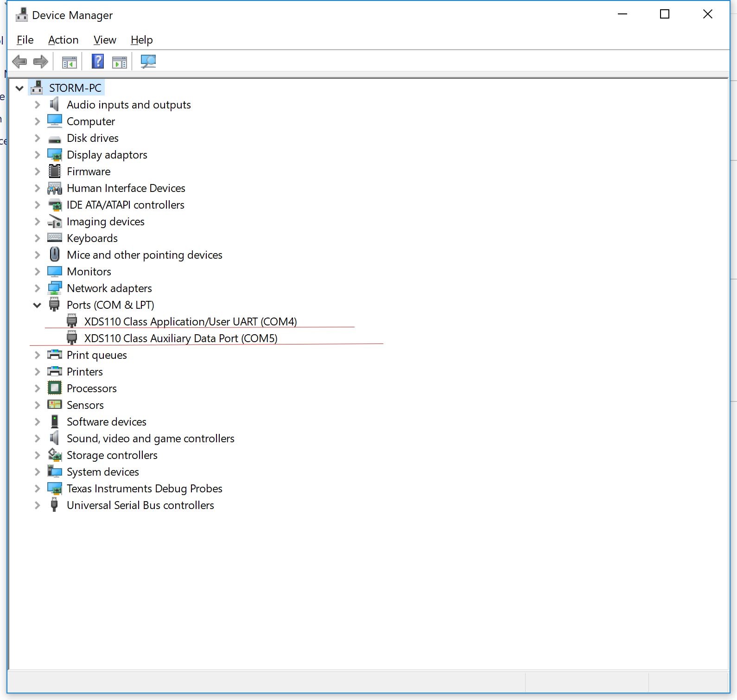Maximize the Device Manager window

pos(665,14)
